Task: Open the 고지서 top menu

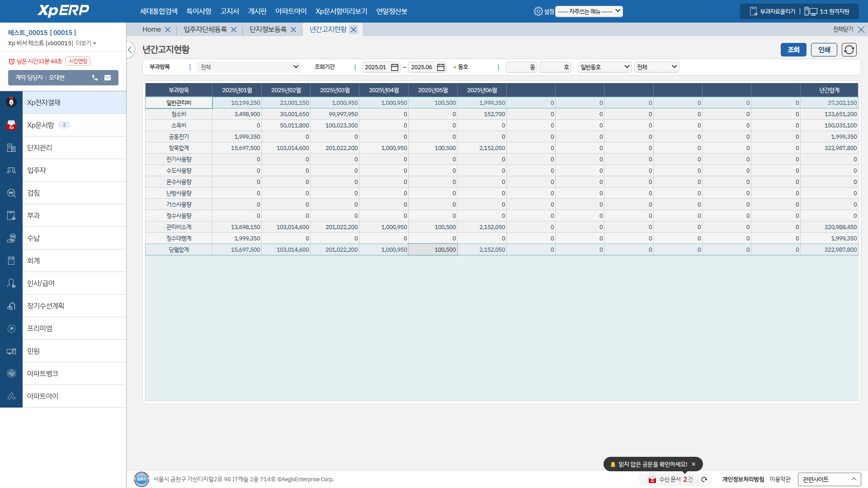Action: pyautogui.click(x=229, y=11)
